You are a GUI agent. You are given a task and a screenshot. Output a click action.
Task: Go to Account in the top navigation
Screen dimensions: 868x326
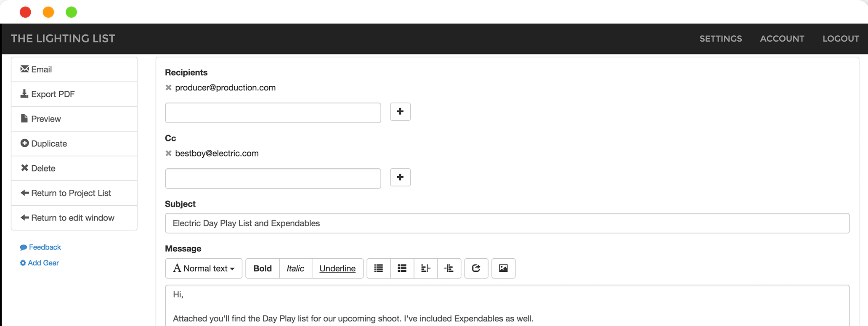pos(782,39)
